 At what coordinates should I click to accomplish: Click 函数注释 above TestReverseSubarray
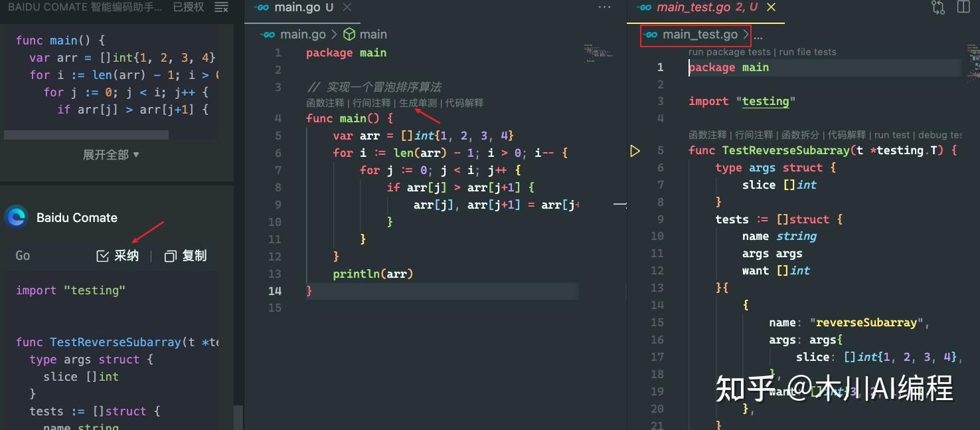707,134
